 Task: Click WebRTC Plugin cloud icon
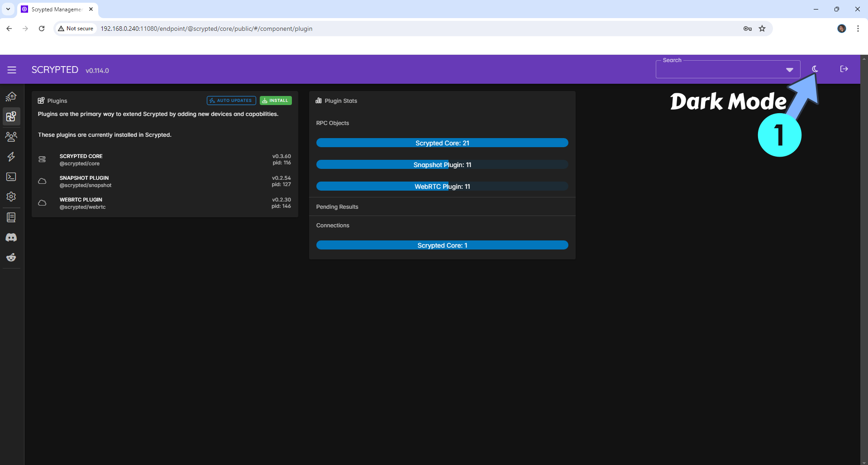[42, 203]
